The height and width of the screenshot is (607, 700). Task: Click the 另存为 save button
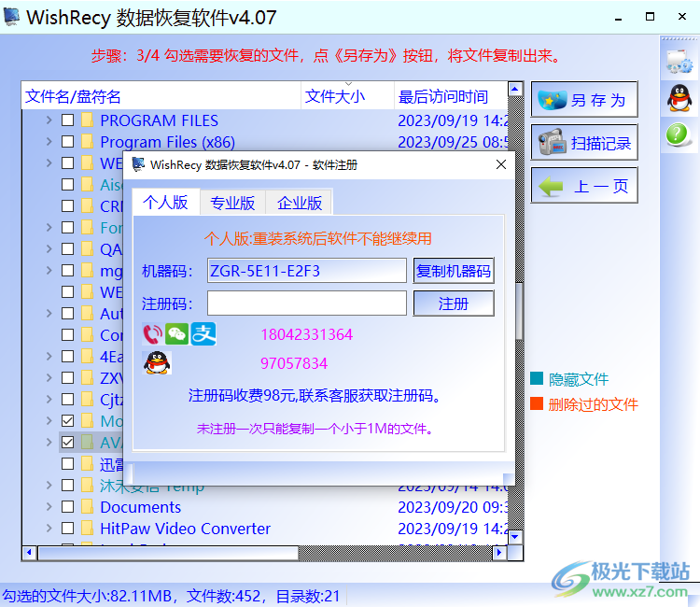584,100
